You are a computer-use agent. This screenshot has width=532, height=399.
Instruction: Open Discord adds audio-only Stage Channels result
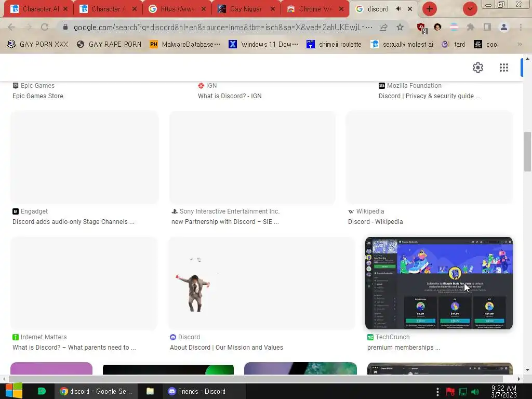(x=73, y=221)
